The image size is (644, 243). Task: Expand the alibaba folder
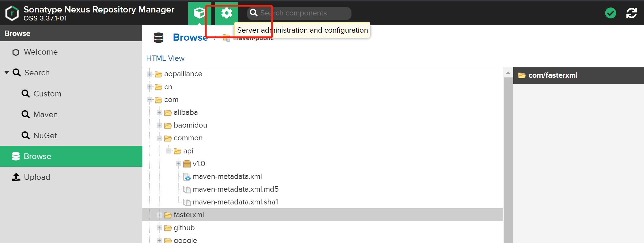point(160,112)
